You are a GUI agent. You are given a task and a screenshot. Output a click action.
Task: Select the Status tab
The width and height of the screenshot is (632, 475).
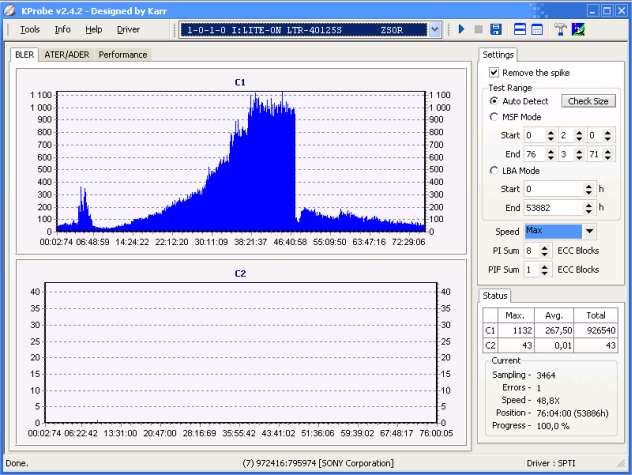tap(495, 296)
